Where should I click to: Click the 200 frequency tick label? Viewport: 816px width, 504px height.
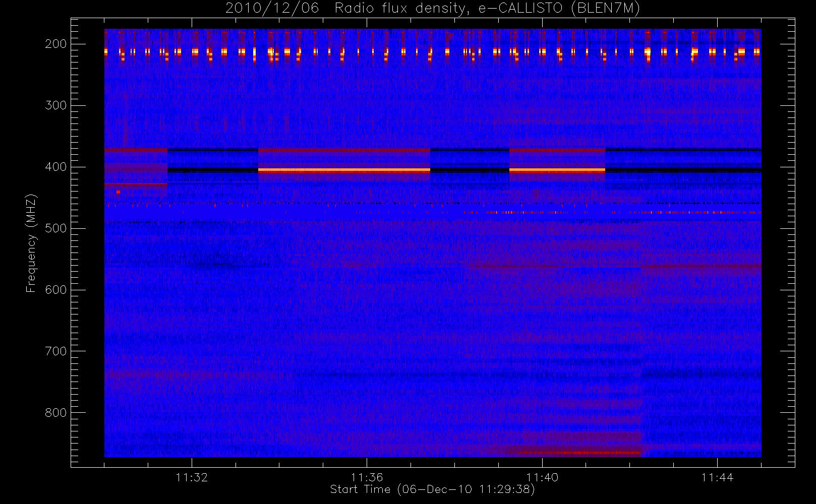point(55,44)
